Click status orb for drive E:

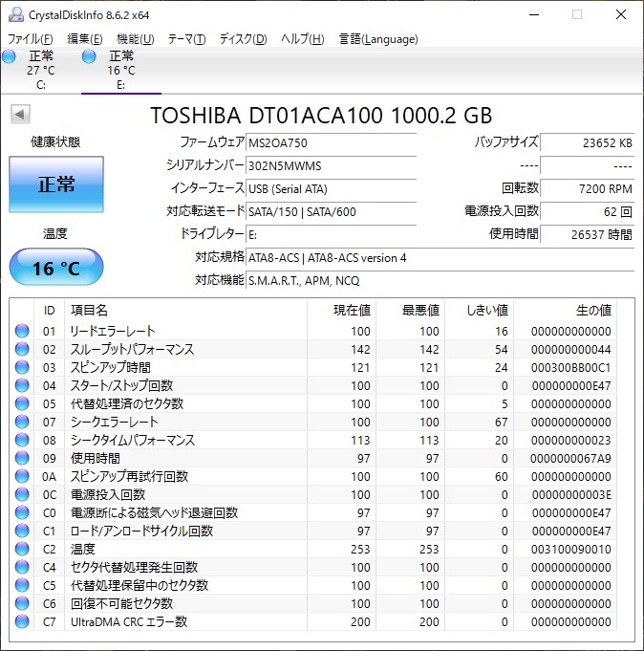tap(89, 57)
